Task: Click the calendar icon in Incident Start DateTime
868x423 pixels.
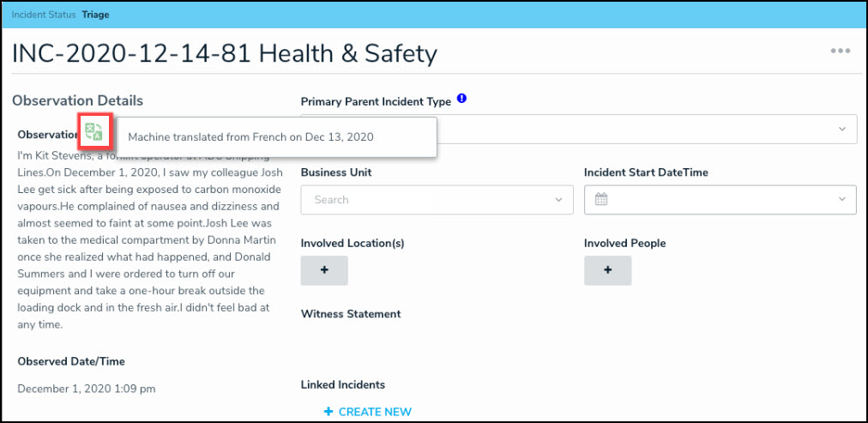Action: [x=601, y=200]
